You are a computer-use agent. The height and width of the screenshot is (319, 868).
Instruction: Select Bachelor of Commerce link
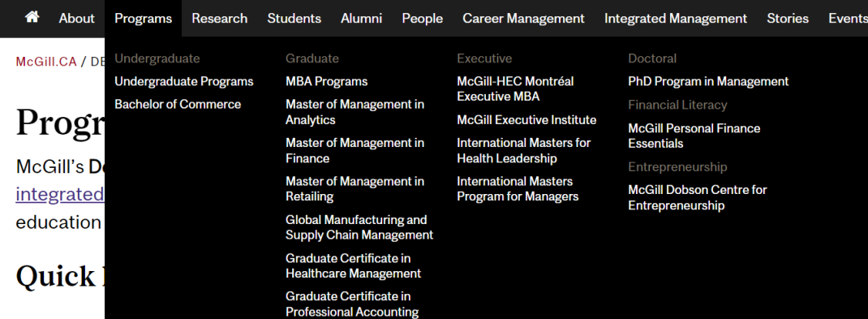(x=178, y=104)
